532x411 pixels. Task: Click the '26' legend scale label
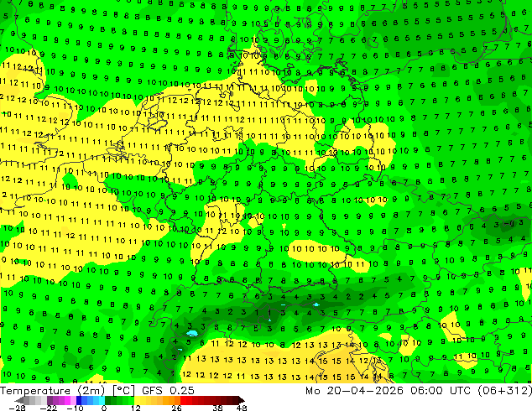pos(176,408)
